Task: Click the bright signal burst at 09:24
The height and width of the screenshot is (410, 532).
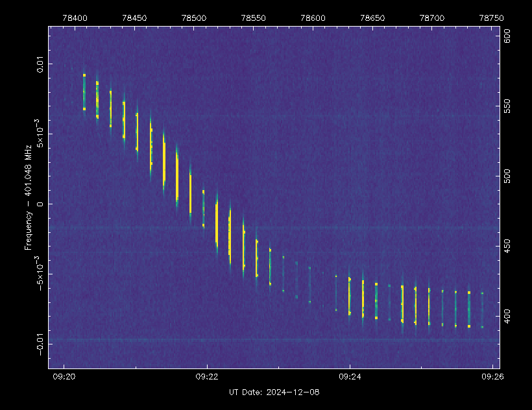Action: 350,296
